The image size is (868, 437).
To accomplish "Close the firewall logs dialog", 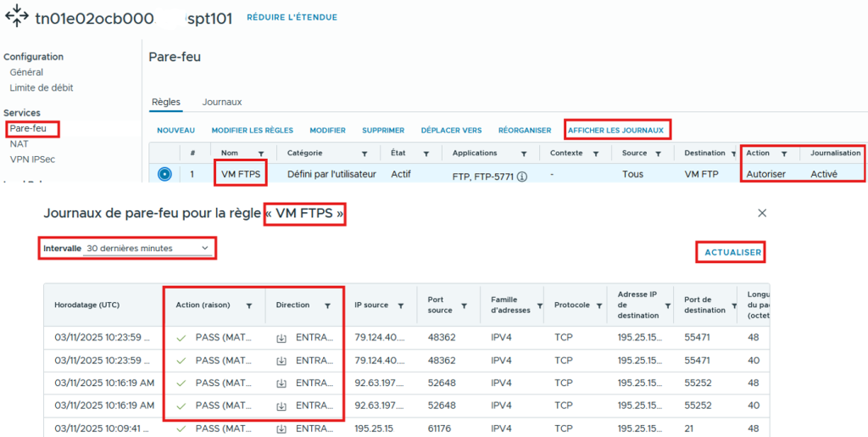I will click(761, 213).
